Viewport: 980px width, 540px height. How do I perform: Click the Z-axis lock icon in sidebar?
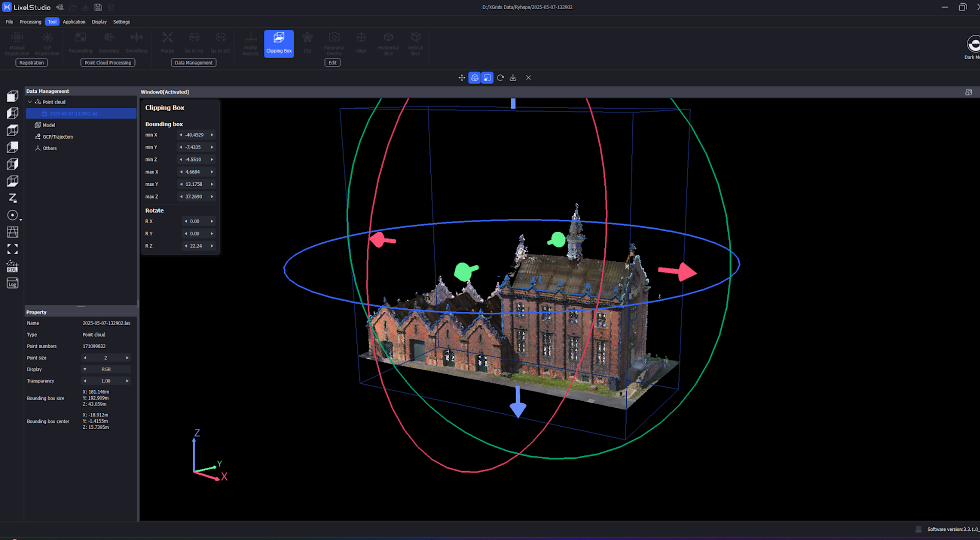[x=12, y=198]
